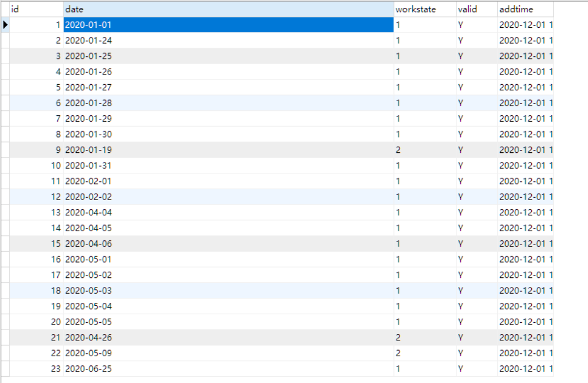This screenshot has height=383, width=588.
Task: Click date cell 2020-01-25
Action: pos(228,56)
